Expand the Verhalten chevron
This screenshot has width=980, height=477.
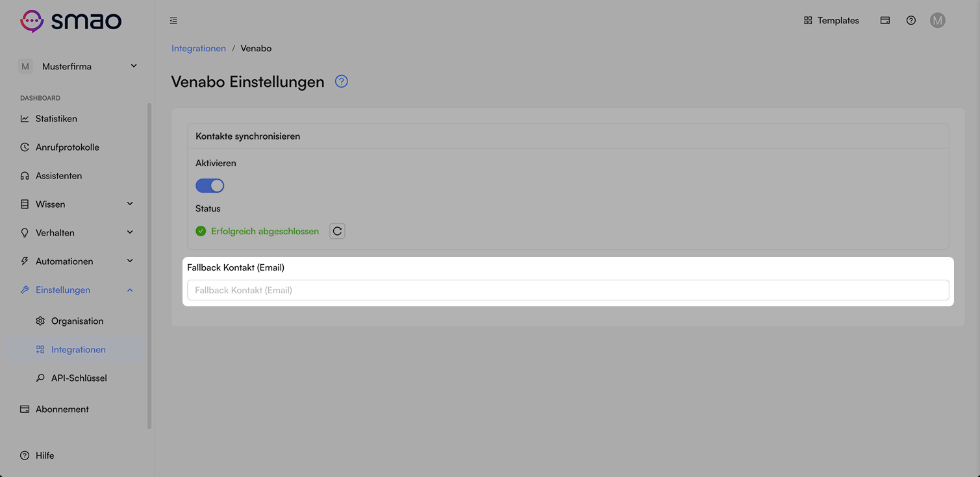pyautogui.click(x=130, y=232)
